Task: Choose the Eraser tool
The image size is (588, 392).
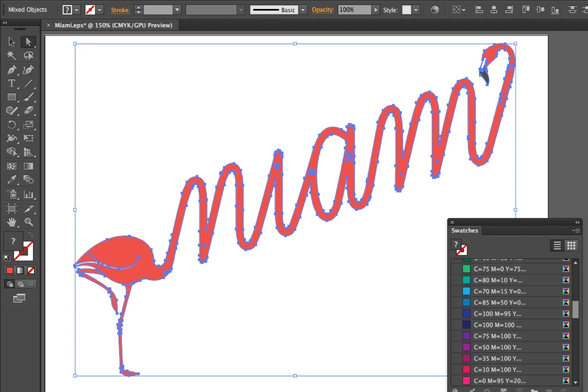Action: pos(28,111)
